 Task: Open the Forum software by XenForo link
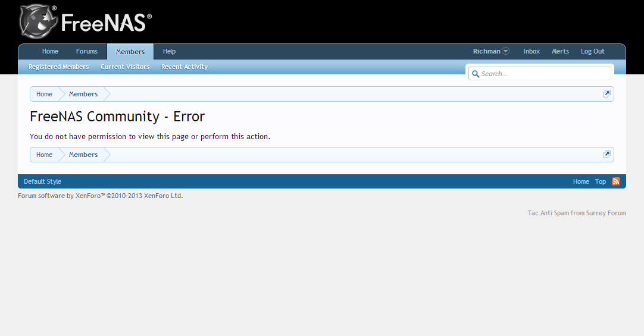(100, 196)
